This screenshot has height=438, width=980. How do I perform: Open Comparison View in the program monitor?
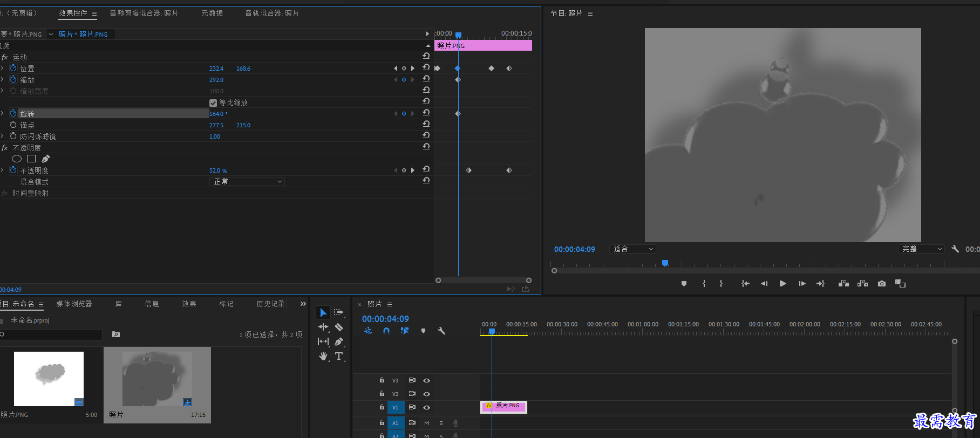(x=900, y=284)
